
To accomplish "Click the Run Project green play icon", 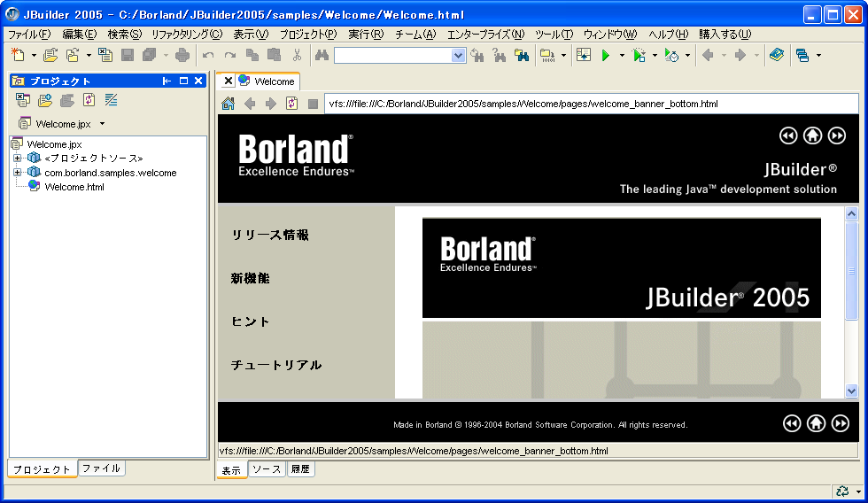I will [606, 55].
